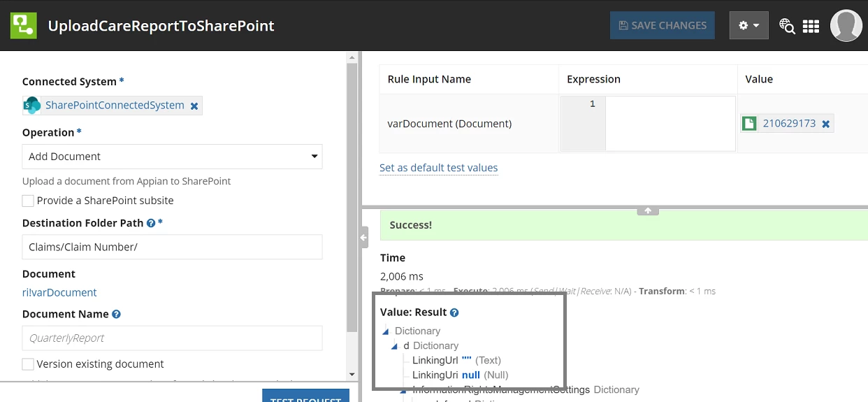The width and height of the screenshot is (868, 402).
Task: Show help for Destination Folder Path
Action: point(150,223)
